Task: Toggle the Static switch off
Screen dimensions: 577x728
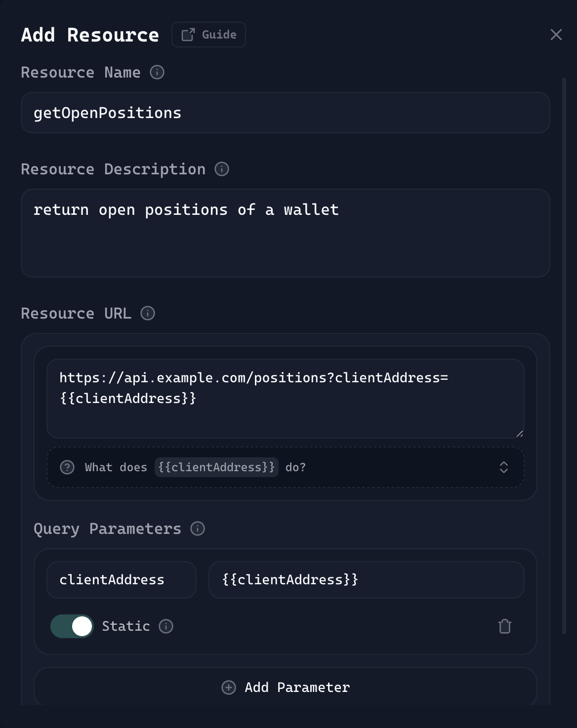Action: 72,626
